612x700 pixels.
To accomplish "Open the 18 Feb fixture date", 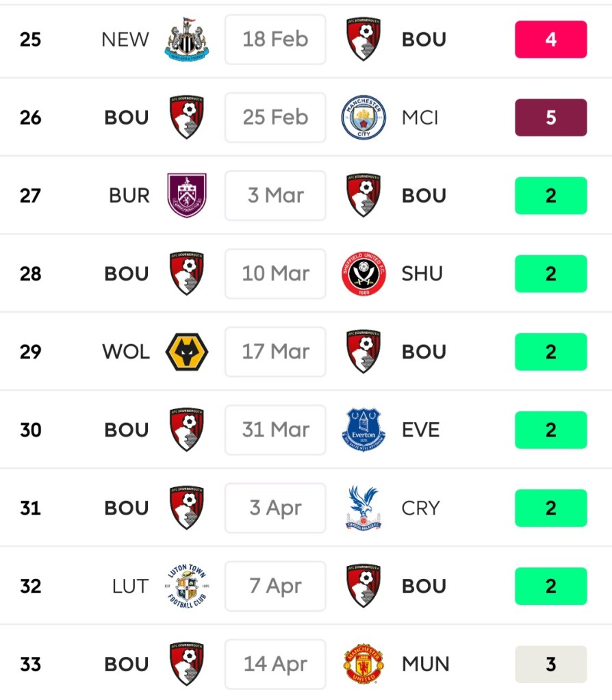I will [275, 40].
